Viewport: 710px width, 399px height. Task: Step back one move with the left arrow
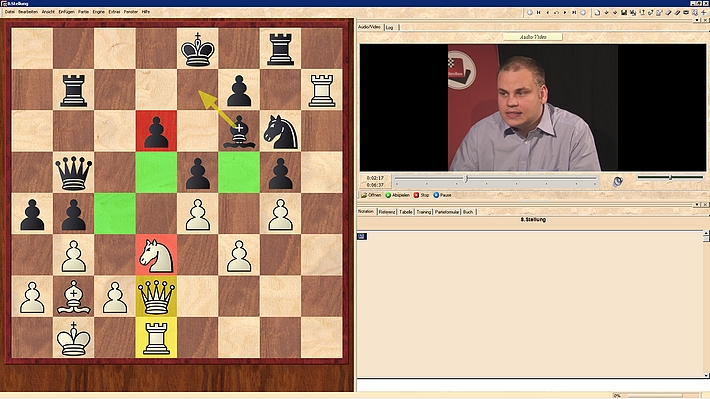tap(547, 12)
